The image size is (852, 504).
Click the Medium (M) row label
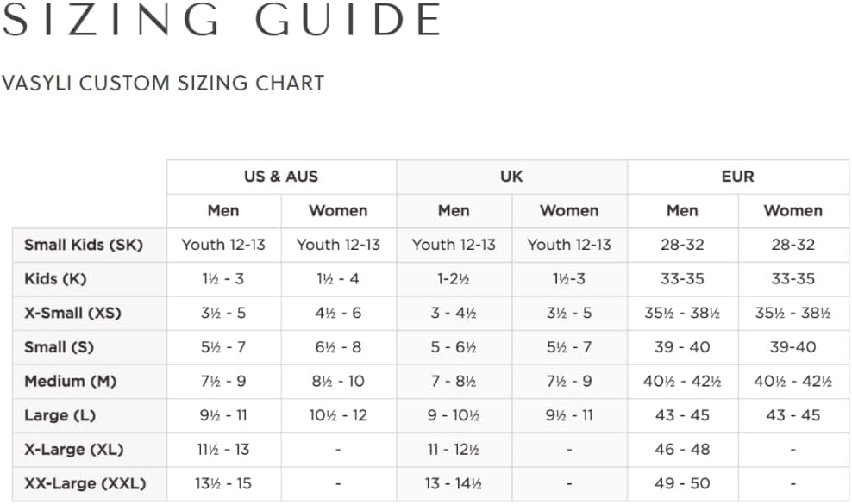(x=71, y=382)
